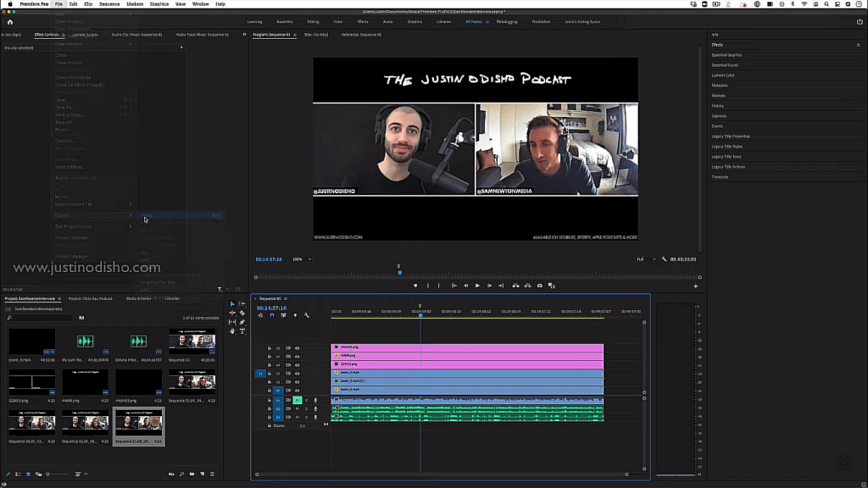This screenshot has width=868, height=488.
Task: Click the Project panel thumbnail zoom slider
Action: tap(58, 474)
